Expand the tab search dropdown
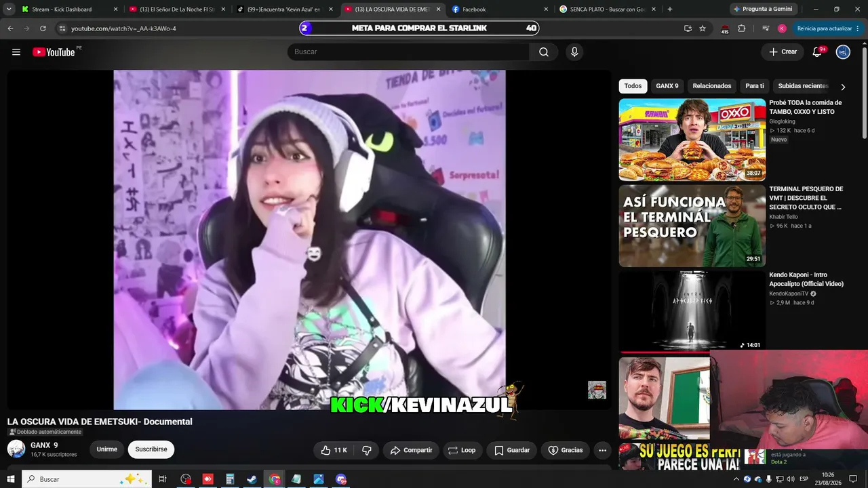 click(9, 9)
